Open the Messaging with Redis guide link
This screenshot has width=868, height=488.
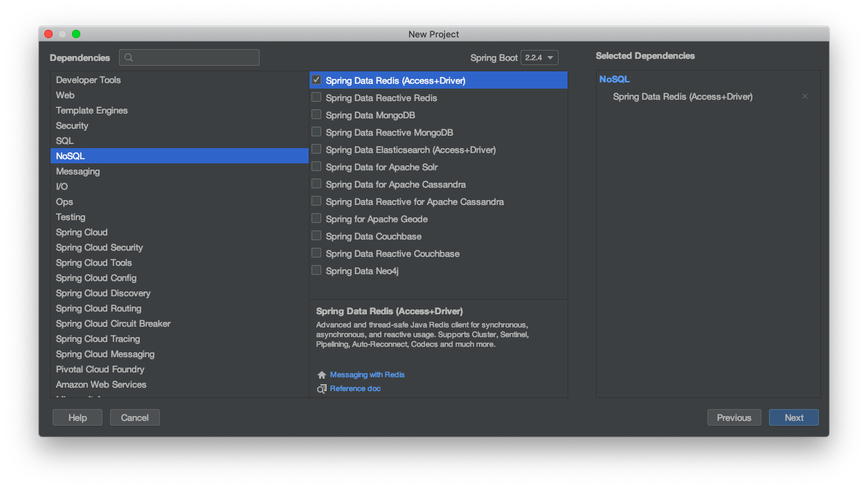click(x=368, y=375)
